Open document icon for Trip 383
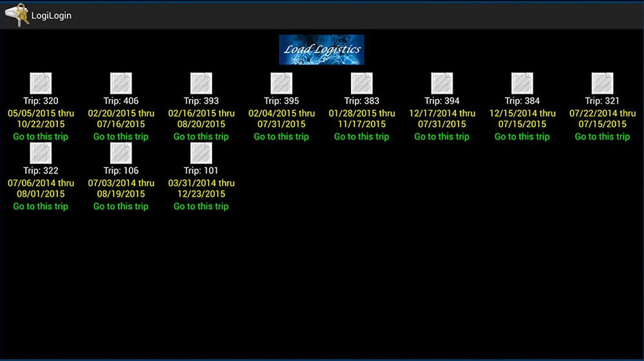The width and height of the screenshot is (644, 361). (x=361, y=83)
